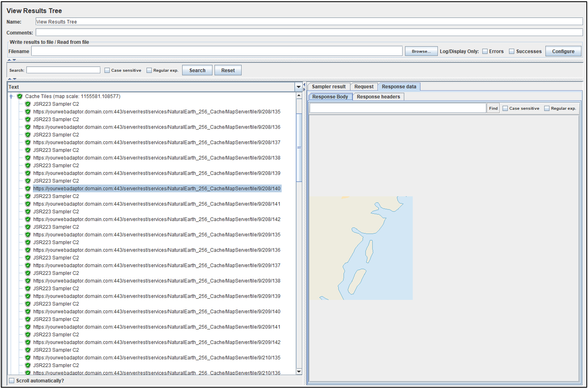Click the top Search text field
The width and height of the screenshot is (588, 389).
63,70
